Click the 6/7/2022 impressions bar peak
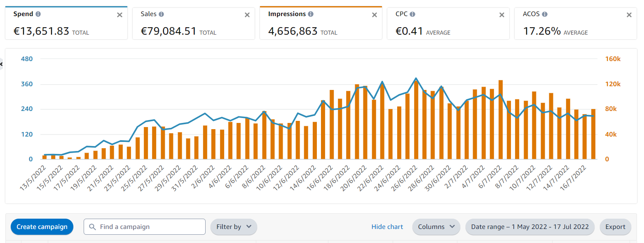 [x=501, y=120]
